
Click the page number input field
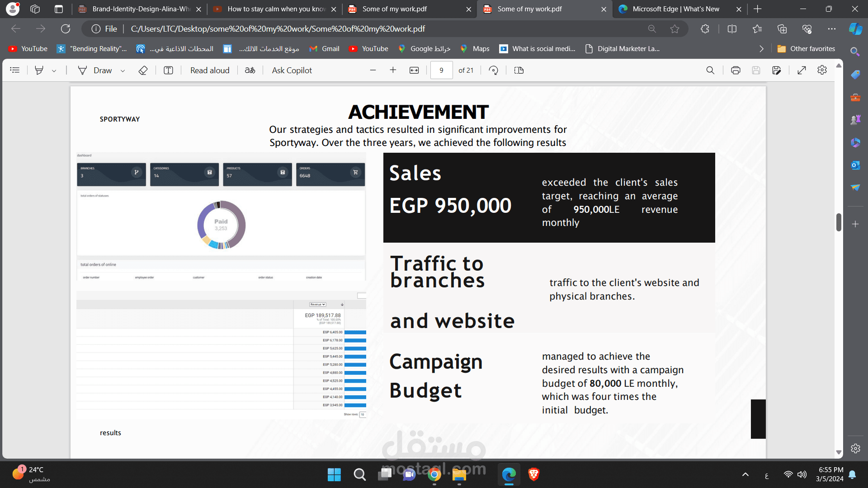point(441,70)
